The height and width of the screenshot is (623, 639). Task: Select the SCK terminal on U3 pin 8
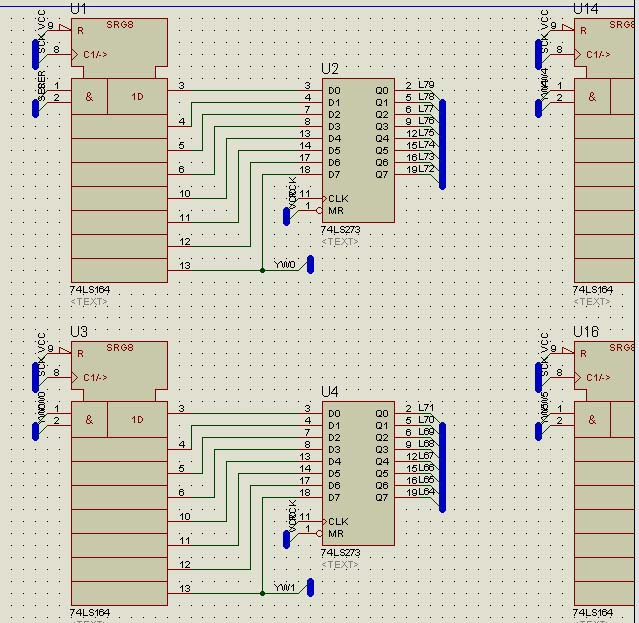[35, 377]
